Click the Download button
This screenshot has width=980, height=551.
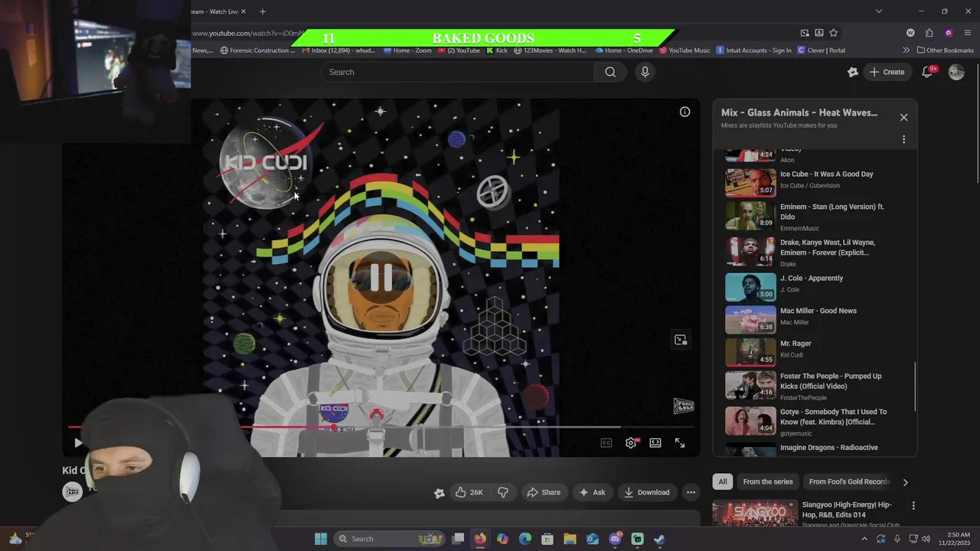(x=646, y=492)
